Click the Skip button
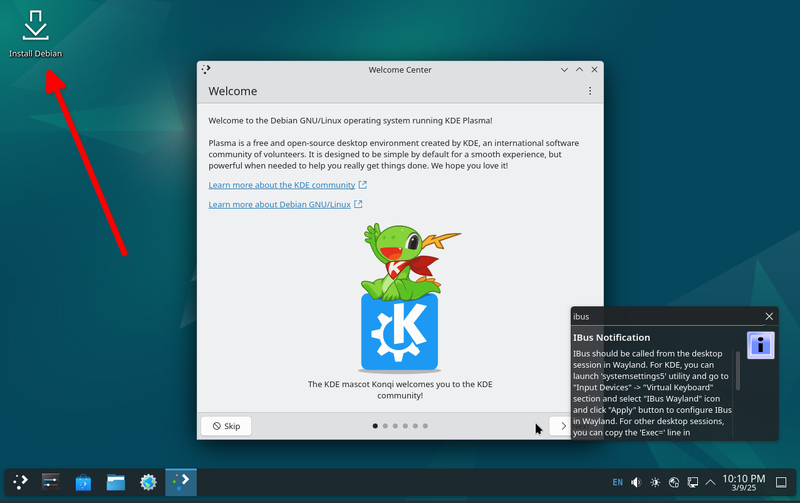The width and height of the screenshot is (800, 503). pyautogui.click(x=226, y=426)
